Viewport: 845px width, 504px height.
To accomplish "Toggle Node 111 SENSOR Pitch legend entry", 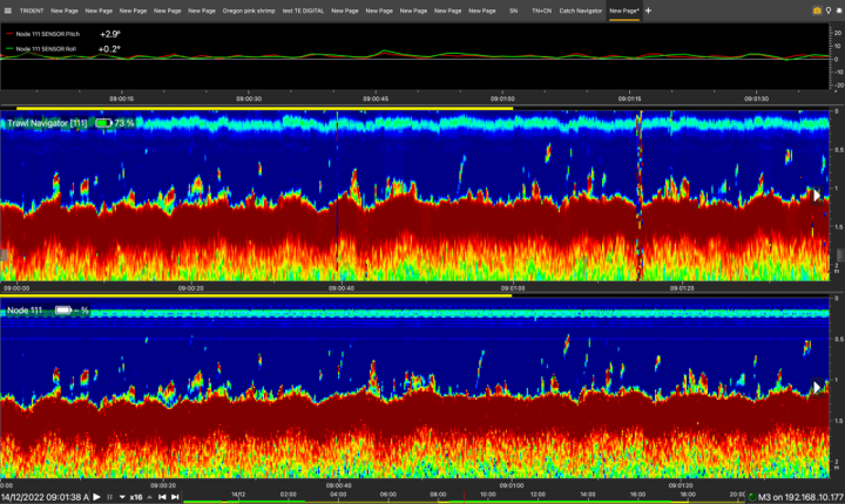I will click(x=47, y=34).
